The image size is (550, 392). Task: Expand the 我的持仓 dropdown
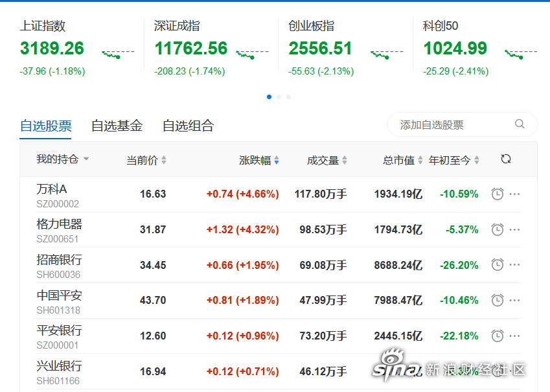coord(62,159)
